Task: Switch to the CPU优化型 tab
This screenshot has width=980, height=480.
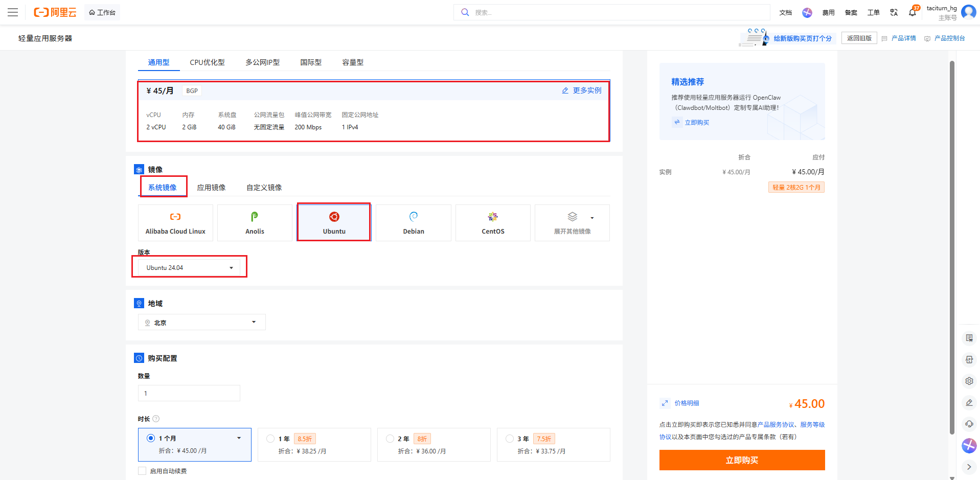Action: (x=207, y=62)
